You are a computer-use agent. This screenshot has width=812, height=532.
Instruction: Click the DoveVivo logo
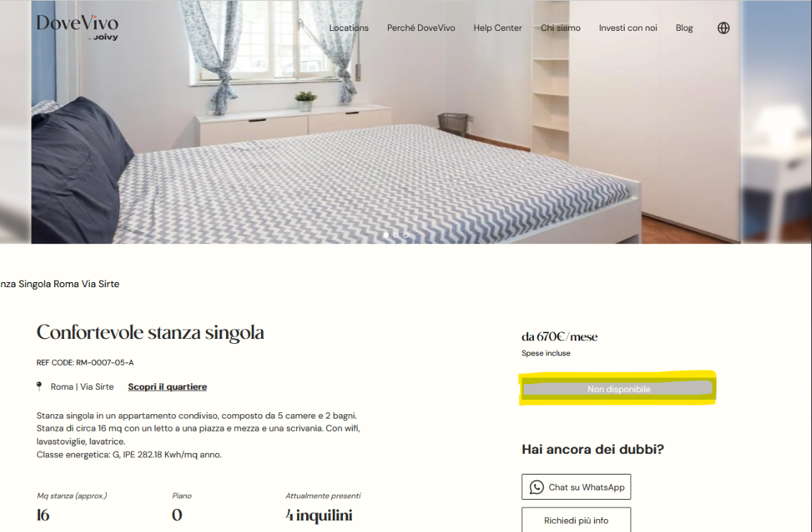[x=77, y=27]
